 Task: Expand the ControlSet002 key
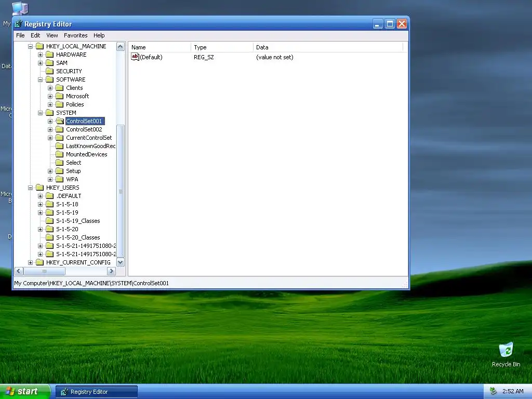(x=50, y=129)
